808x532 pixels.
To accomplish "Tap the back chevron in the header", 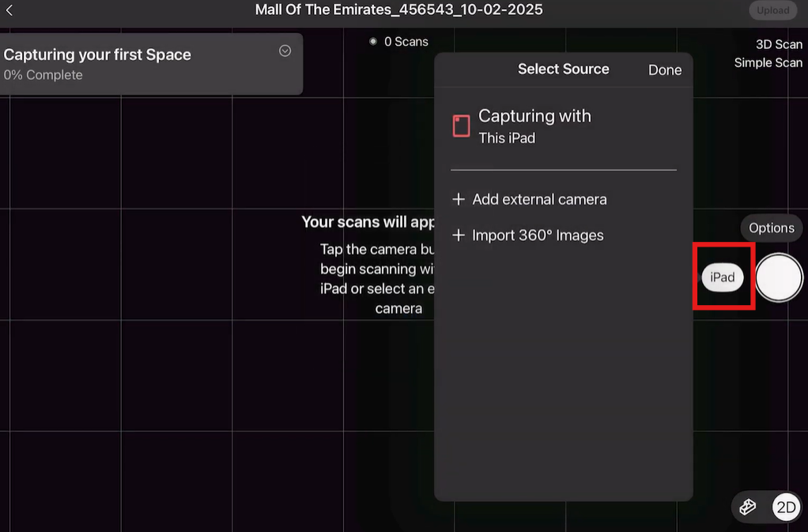I will (9, 10).
